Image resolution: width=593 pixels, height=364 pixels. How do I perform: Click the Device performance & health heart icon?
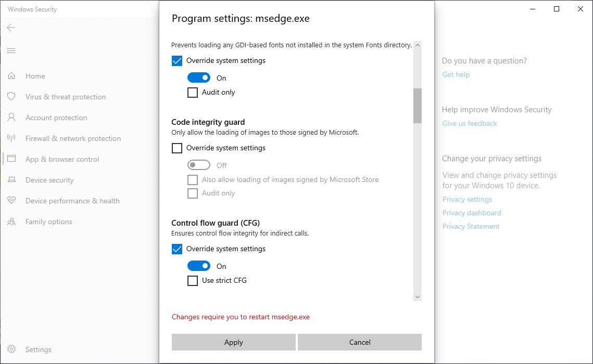tap(11, 201)
